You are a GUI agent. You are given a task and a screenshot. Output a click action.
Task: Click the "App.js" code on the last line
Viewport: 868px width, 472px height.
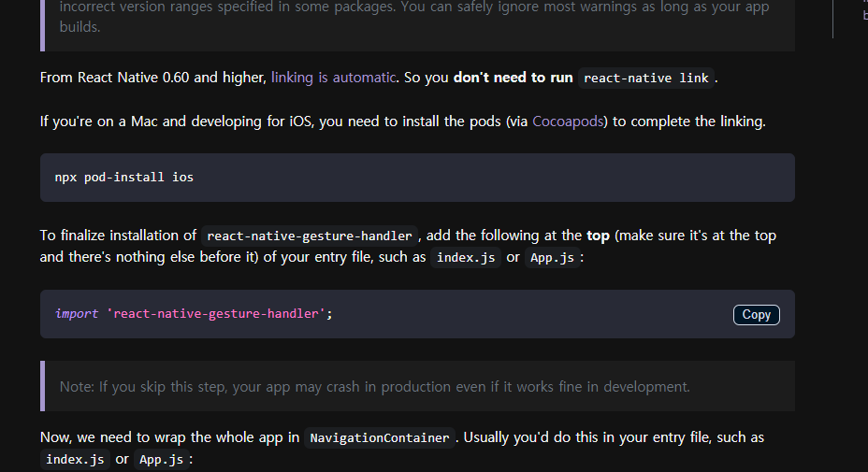161,459
